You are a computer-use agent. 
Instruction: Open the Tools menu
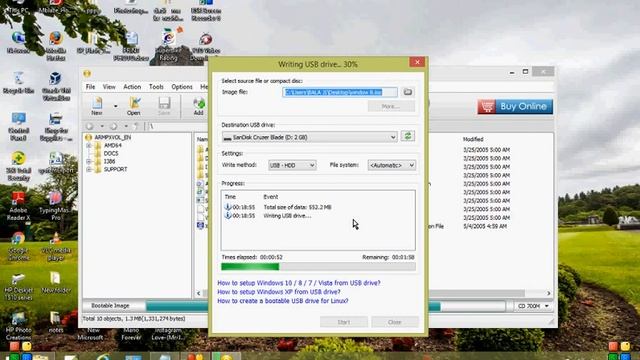tap(156, 87)
